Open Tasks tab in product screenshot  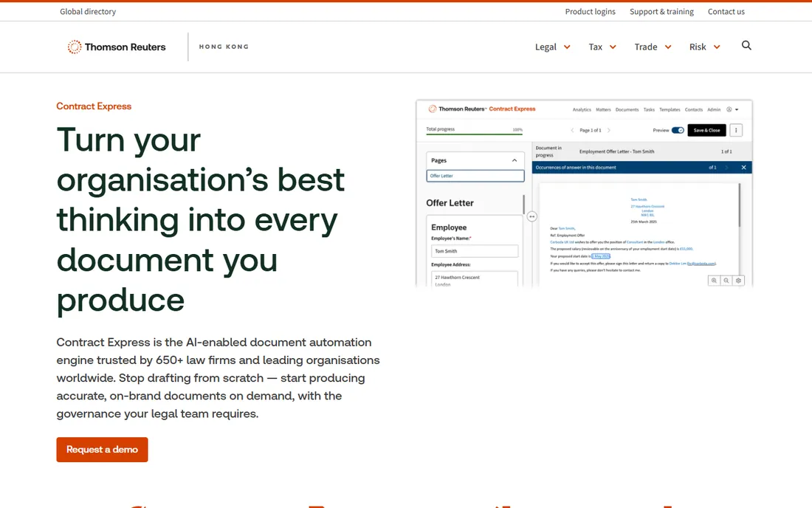tap(649, 110)
